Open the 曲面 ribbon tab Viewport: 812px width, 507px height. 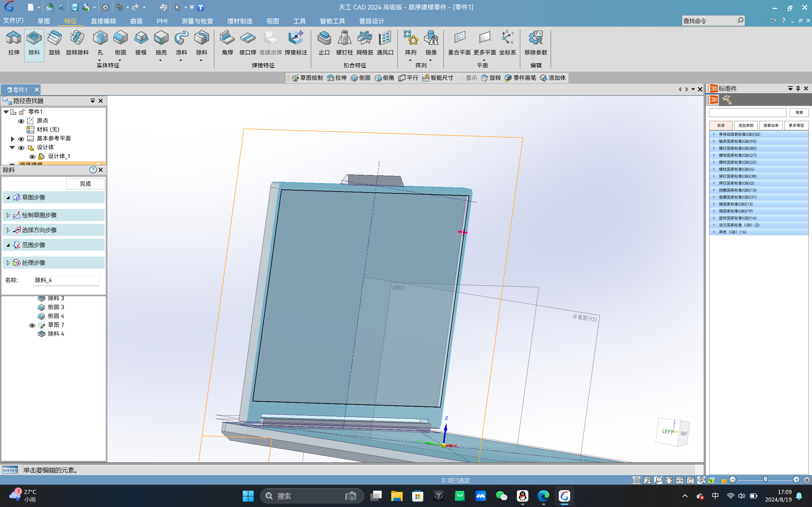pyautogui.click(x=136, y=21)
